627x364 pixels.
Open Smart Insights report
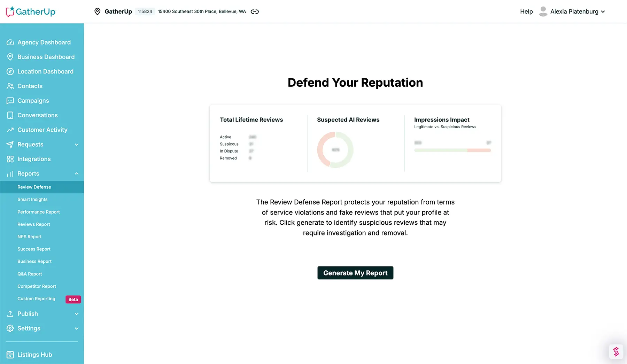[x=32, y=200]
